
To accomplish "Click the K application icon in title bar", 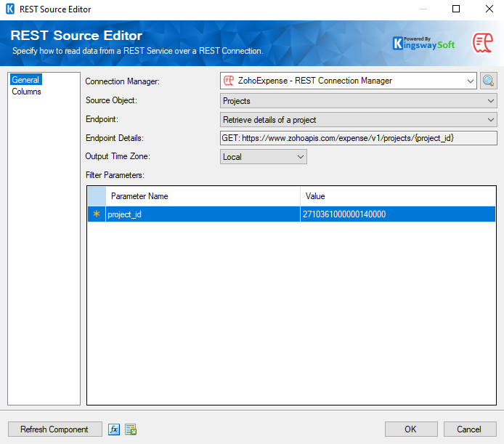I will 10,9.
